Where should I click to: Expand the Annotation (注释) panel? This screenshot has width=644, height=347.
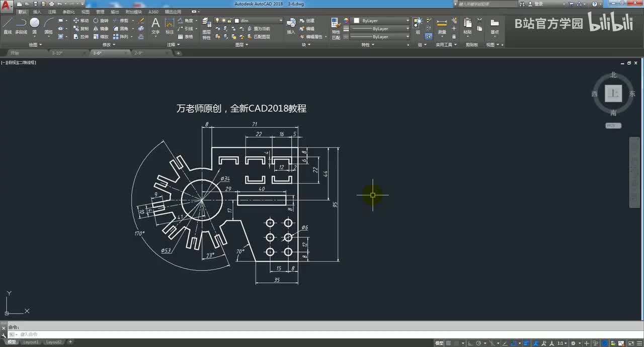pos(174,45)
